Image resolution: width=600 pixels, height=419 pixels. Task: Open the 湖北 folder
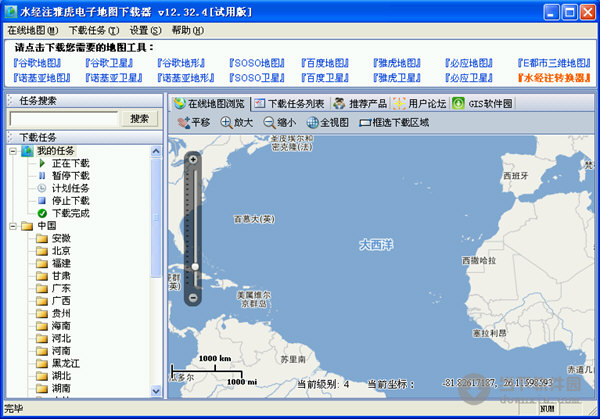54,376
